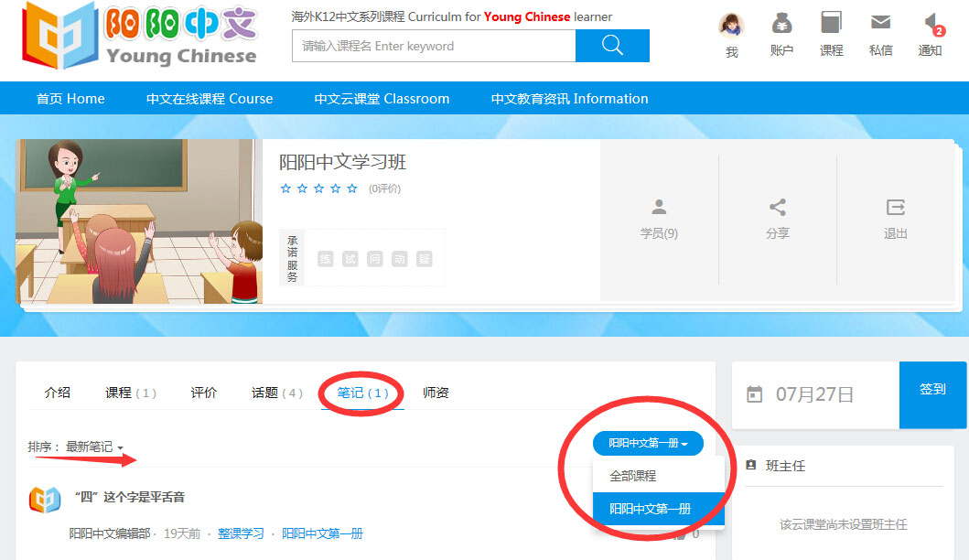The width and height of the screenshot is (969, 560).
Task: Click the 练 service badge
Action: 325,259
